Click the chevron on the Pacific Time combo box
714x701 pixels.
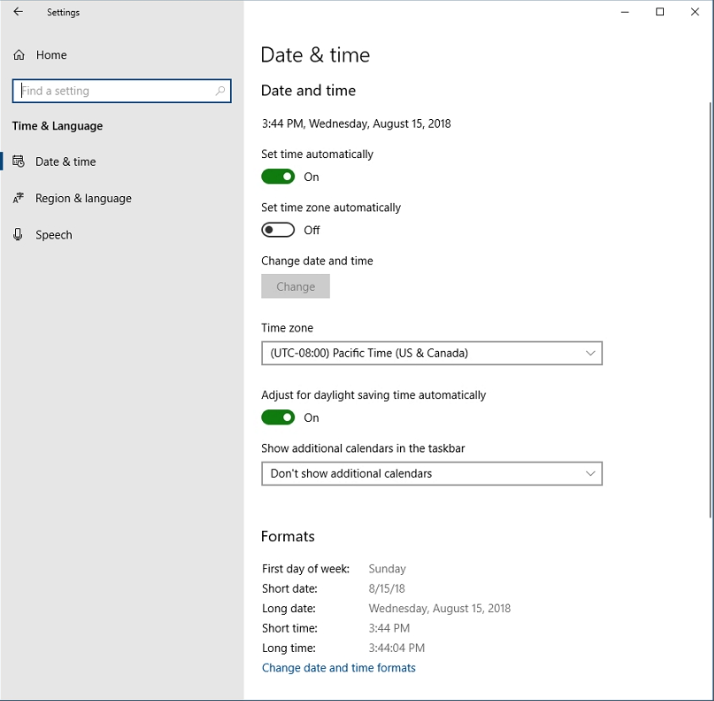tap(590, 353)
